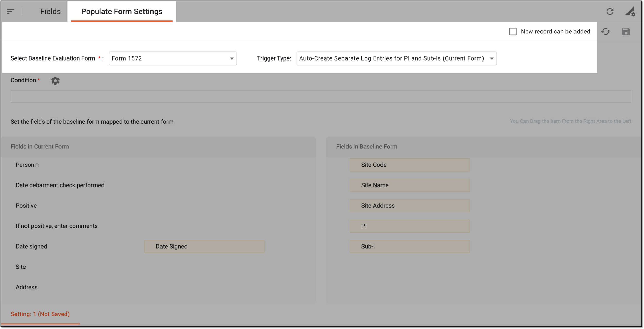
Task: Click 'Select Baseline Evaluation Form' label
Action: tap(53, 58)
